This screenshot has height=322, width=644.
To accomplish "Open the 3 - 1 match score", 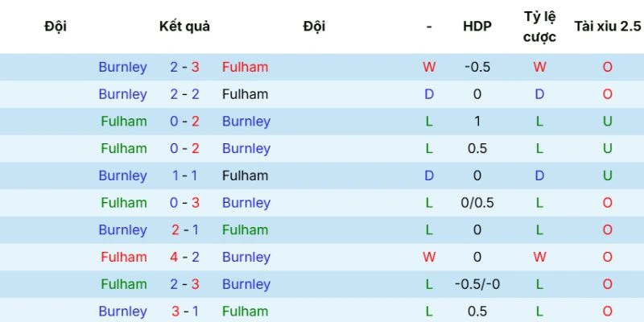I will pyautogui.click(x=184, y=312).
